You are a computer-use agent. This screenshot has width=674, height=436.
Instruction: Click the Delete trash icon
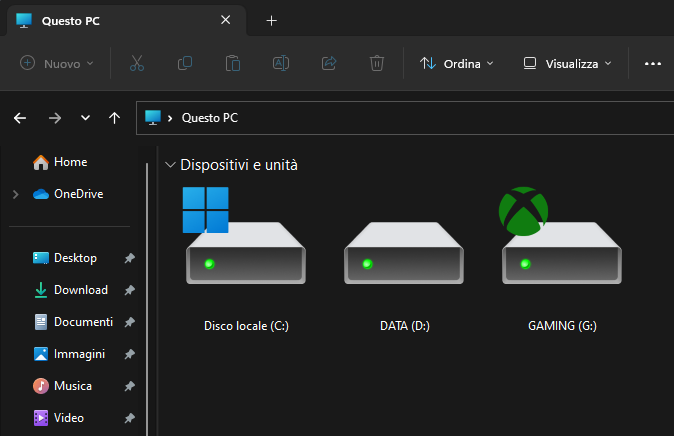[377, 63]
